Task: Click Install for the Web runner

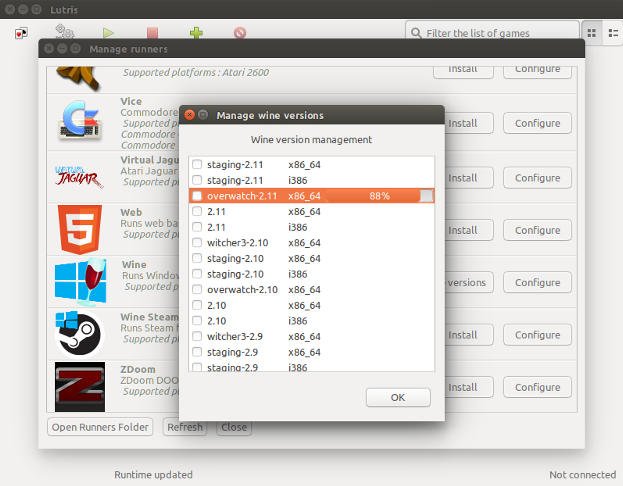Action: (469, 230)
